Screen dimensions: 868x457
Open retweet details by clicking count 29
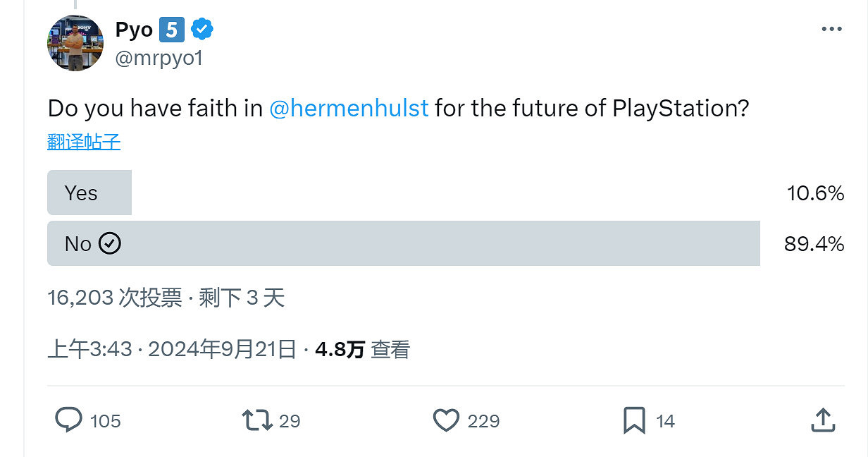289,420
